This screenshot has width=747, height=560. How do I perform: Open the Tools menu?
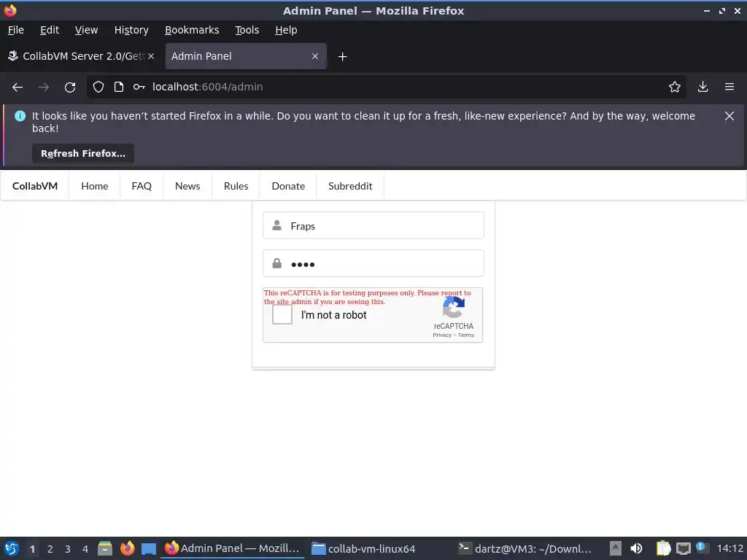(247, 30)
